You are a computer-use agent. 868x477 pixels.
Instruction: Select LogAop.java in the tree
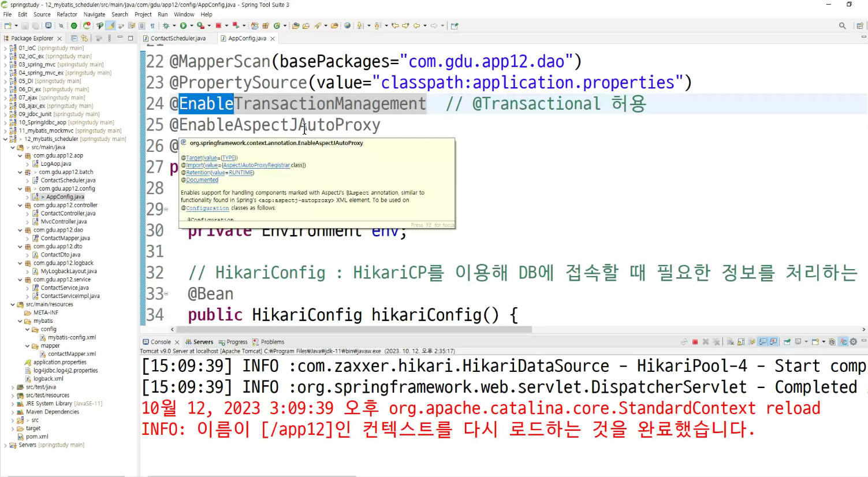click(56, 164)
